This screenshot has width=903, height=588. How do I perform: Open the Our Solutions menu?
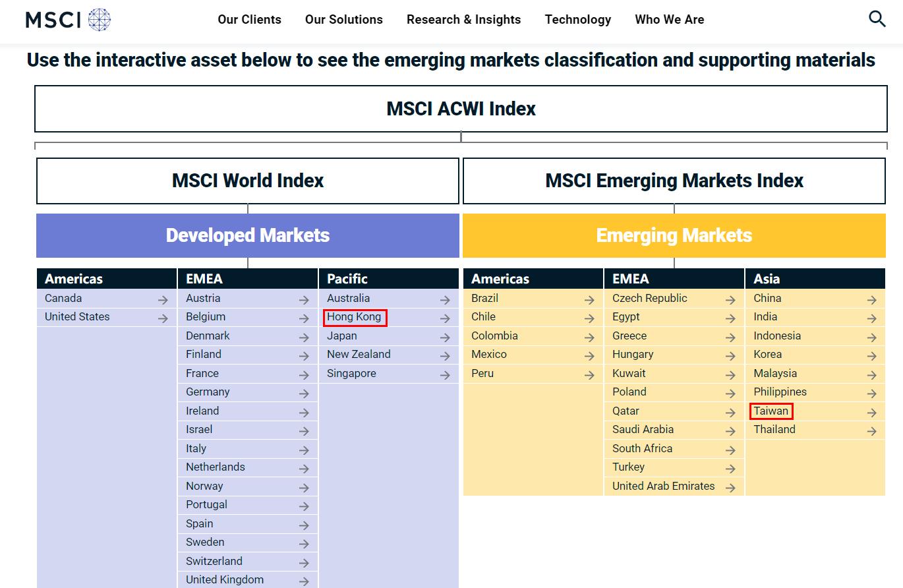(x=343, y=20)
